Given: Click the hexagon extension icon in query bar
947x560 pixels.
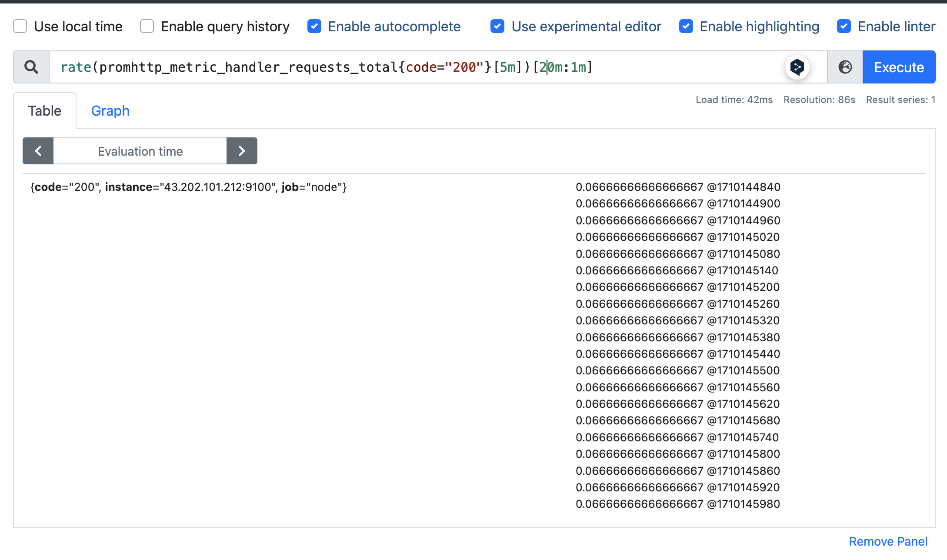Looking at the screenshot, I should pos(797,67).
